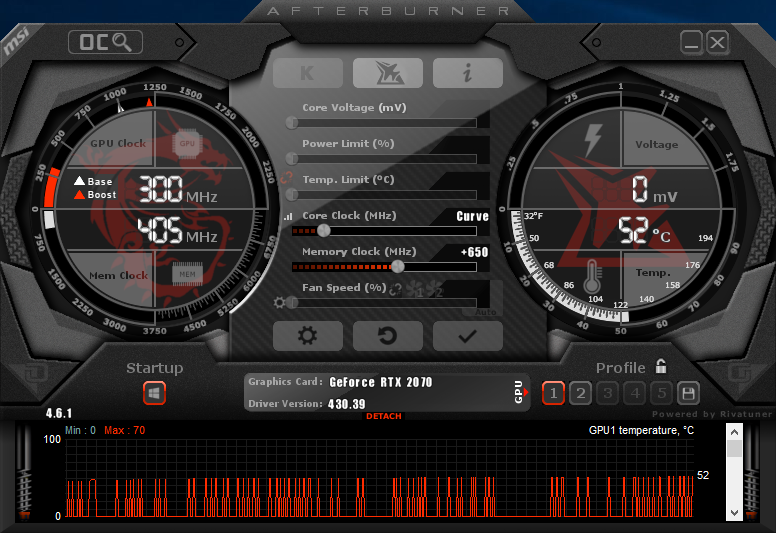Click the Temp. Limit slider handle

coord(292,195)
